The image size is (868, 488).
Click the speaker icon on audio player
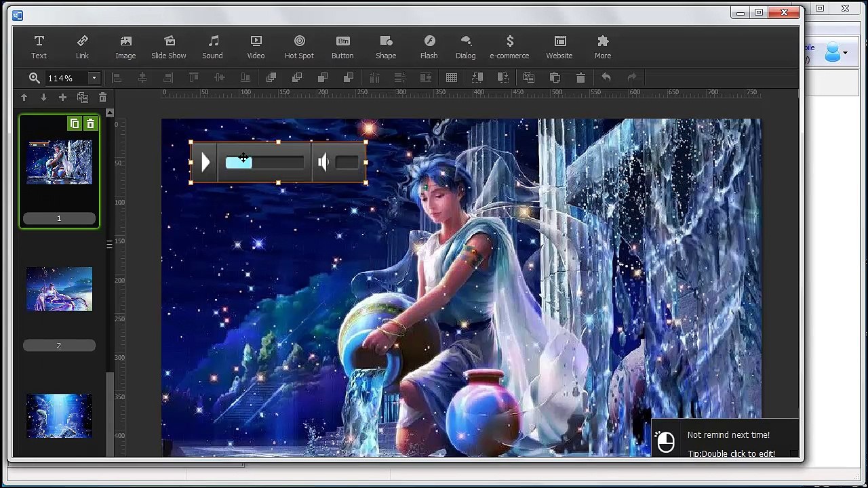tap(323, 163)
